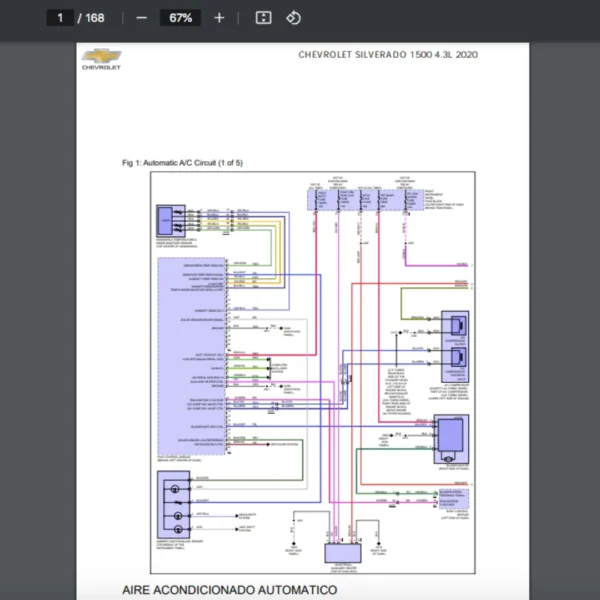Viewport: 600px width, 600px height.
Task: Click the zoom out minus icon
Action: point(141,18)
